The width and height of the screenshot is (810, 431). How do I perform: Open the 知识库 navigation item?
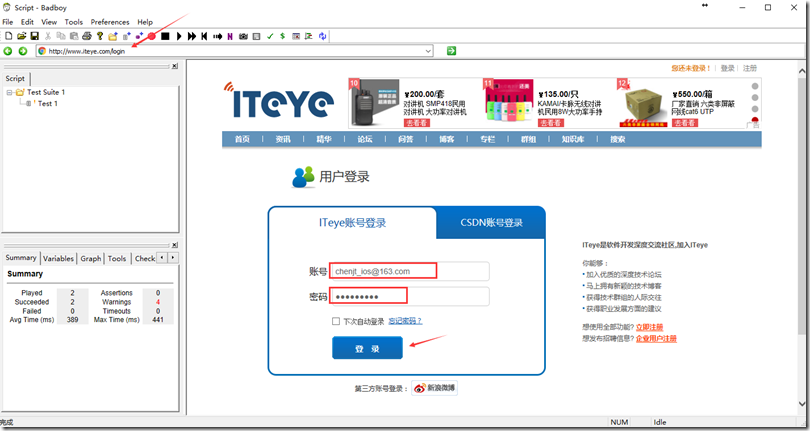573,140
